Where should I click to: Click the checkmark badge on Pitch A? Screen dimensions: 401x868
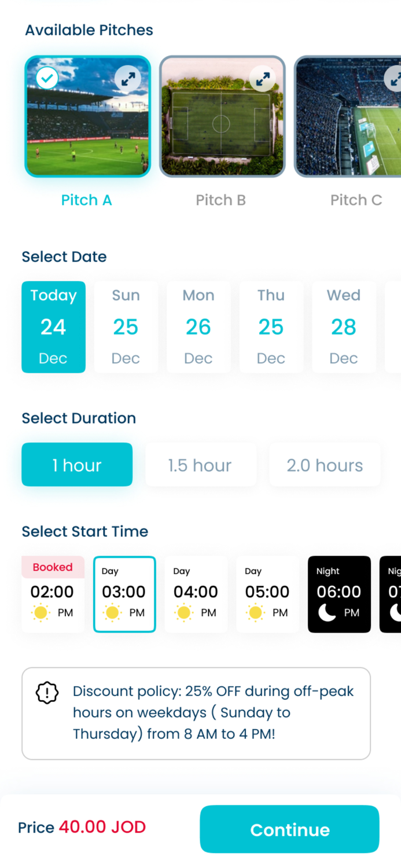[x=47, y=78]
